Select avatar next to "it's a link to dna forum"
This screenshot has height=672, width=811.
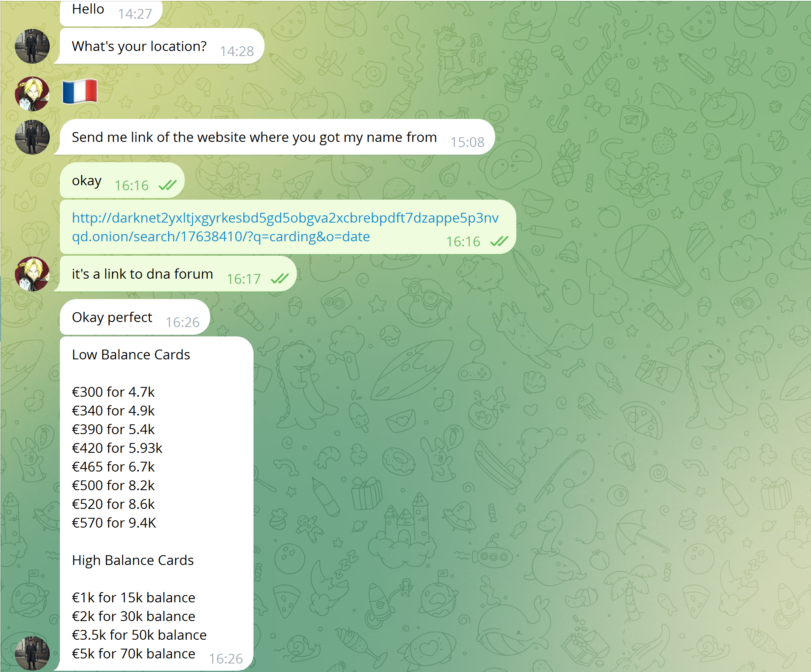[x=32, y=274]
